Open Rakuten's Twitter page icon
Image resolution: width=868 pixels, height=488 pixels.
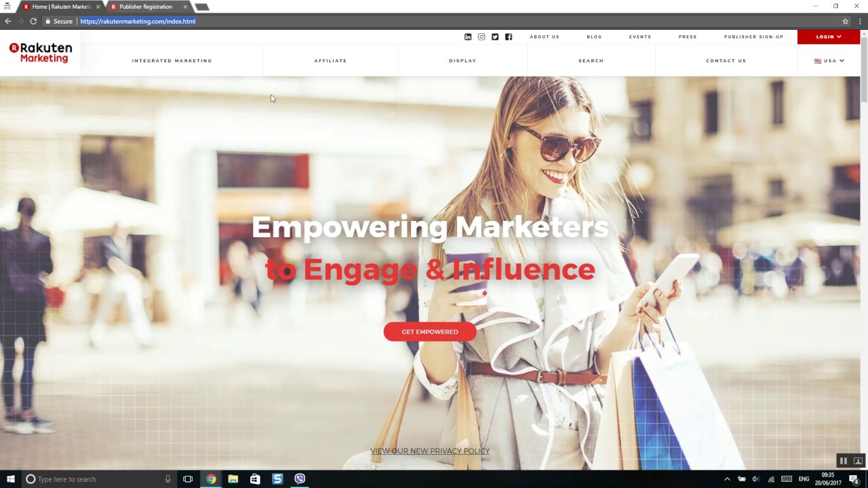[495, 37]
